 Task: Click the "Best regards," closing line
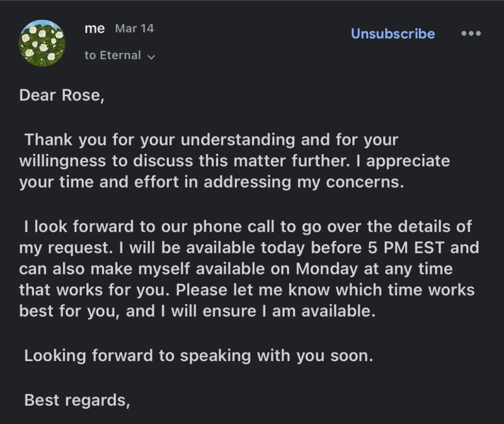(77, 400)
